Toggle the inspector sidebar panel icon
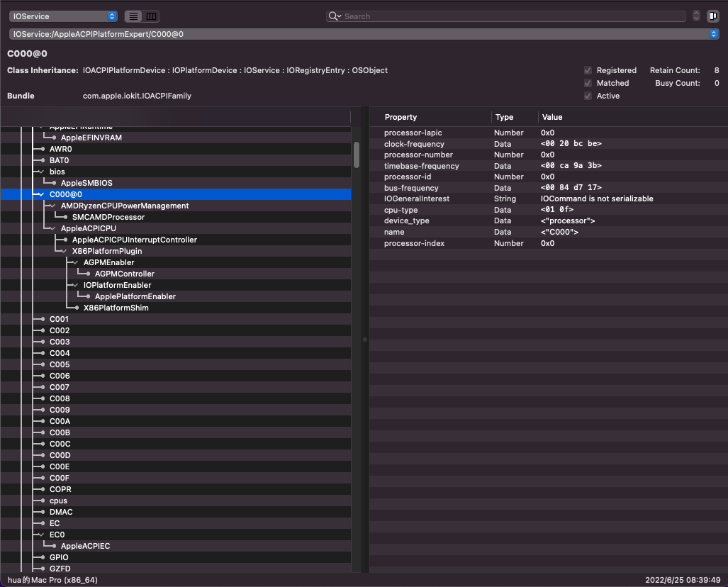 tap(712, 16)
